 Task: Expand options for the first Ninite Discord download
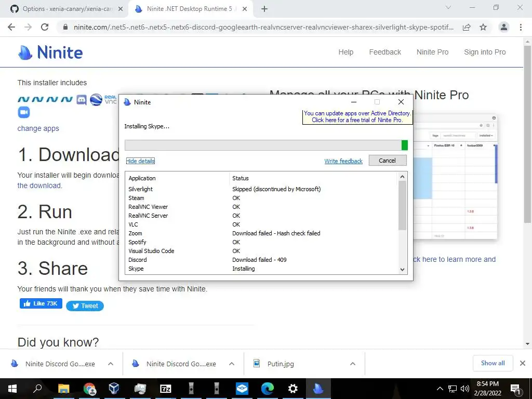point(111,364)
